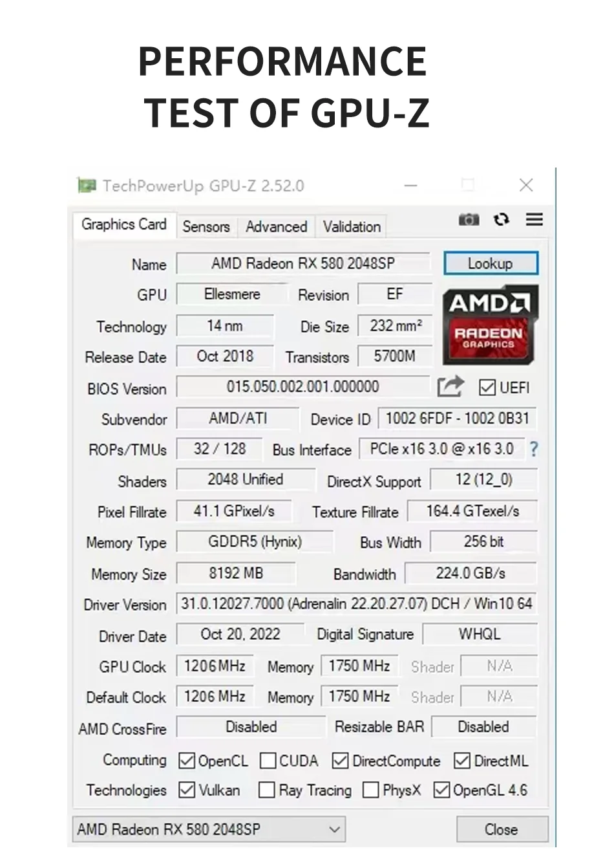
Task: Open the Validation tab
Action: coord(352,226)
